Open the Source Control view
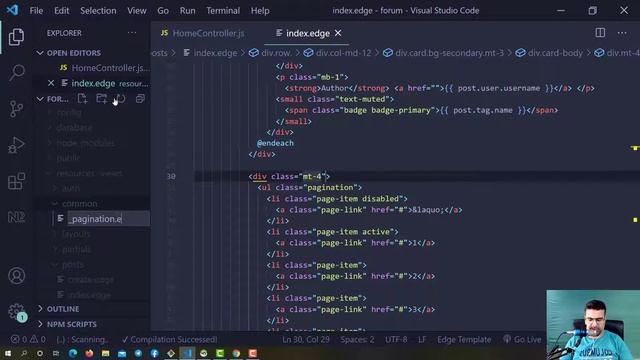Screen dimensions: 640x360 16,109
